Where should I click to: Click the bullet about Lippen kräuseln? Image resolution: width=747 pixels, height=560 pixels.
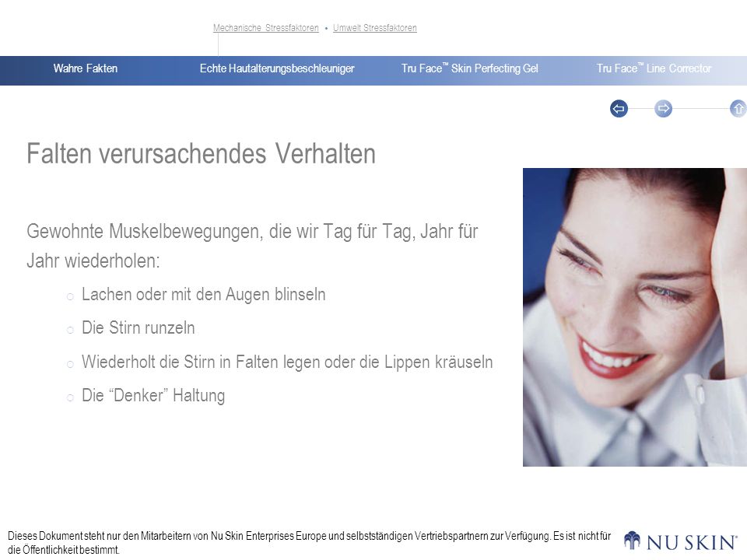point(287,362)
